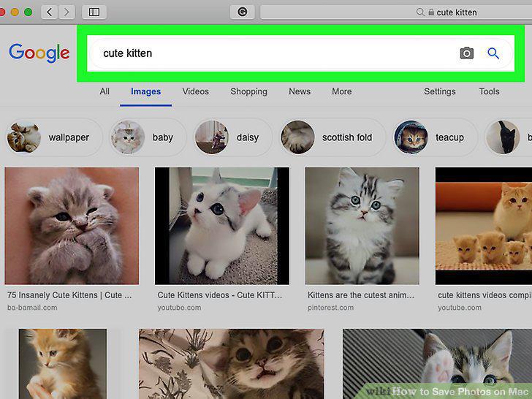
Task: Open the pinterest.com kitten result link
Action: (330, 308)
